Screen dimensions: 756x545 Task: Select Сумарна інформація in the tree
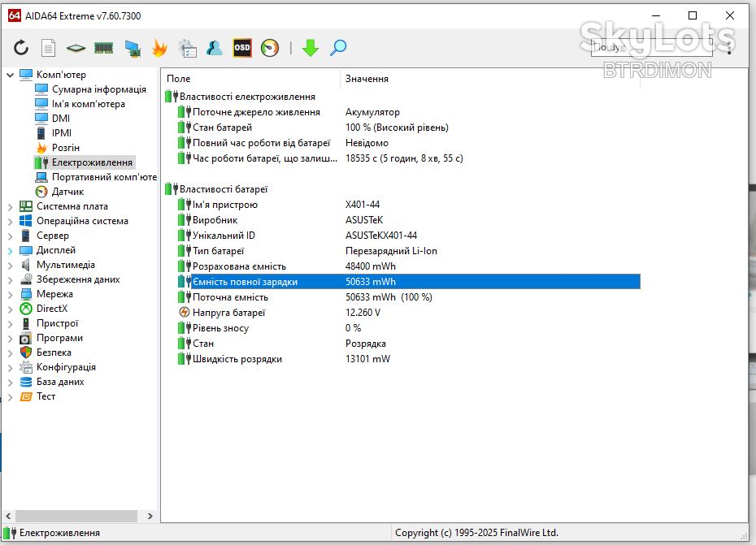coord(99,89)
